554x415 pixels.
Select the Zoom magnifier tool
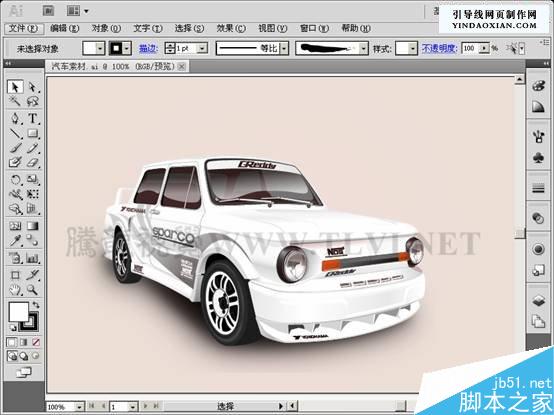click(33, 290)
